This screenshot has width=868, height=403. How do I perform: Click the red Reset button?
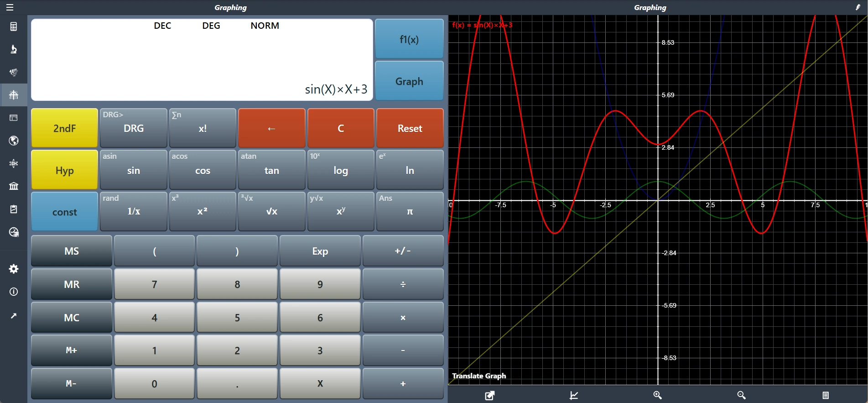(410, 128)
